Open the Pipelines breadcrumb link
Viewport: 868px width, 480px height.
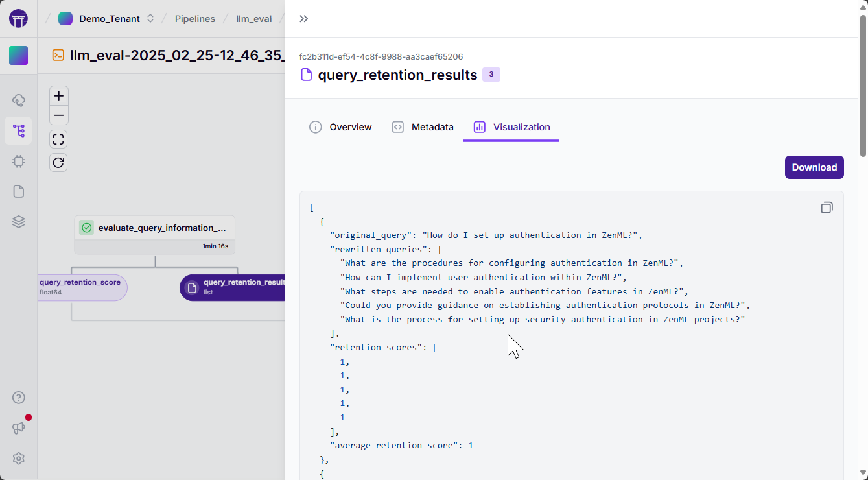[x=194, y=19]
